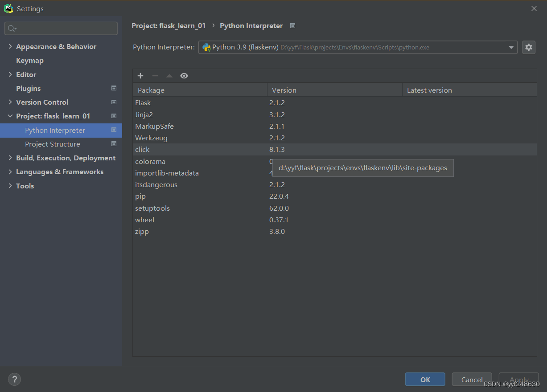Viewport: 547px width, 392px height.
Task: Sort by the Package column header
Action: click(200, 90)
